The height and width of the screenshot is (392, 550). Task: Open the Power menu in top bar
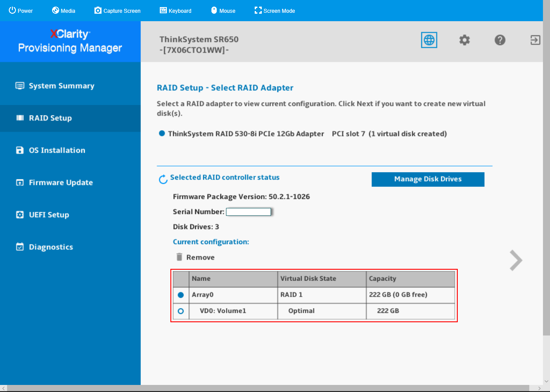(21, 11)
